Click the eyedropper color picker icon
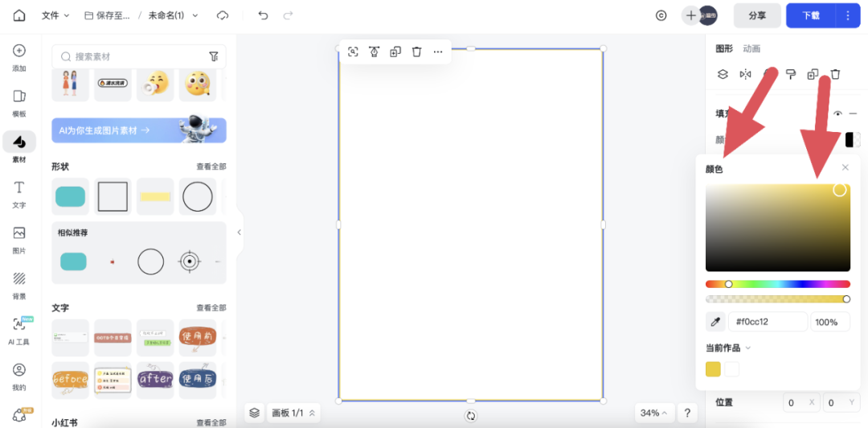The image size is (868, 428). tap(714, 322)
